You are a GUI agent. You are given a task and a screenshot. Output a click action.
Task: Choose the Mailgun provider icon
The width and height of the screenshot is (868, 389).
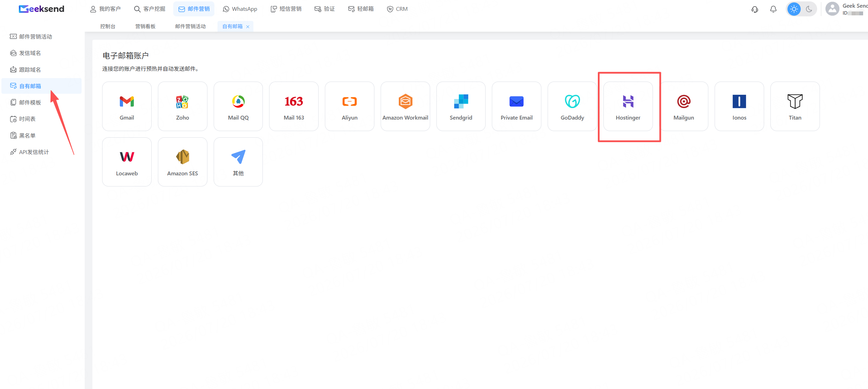[684, 101]
